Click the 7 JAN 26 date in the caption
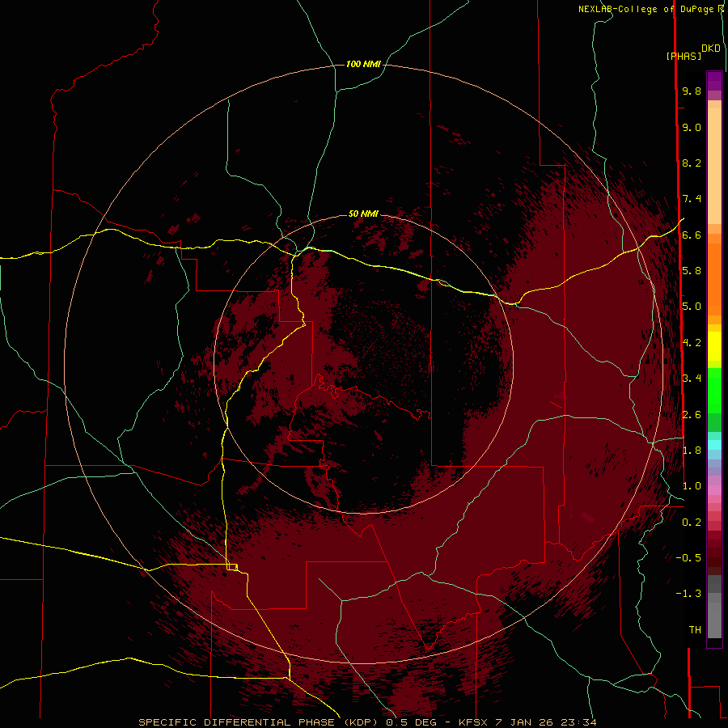728x728 pixels. (x=525, y=722)
